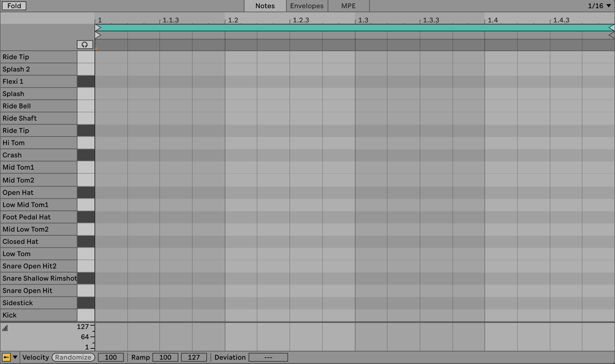Open the MPE tab
This screenshot has width=615, height=364.
click(348, 6)
